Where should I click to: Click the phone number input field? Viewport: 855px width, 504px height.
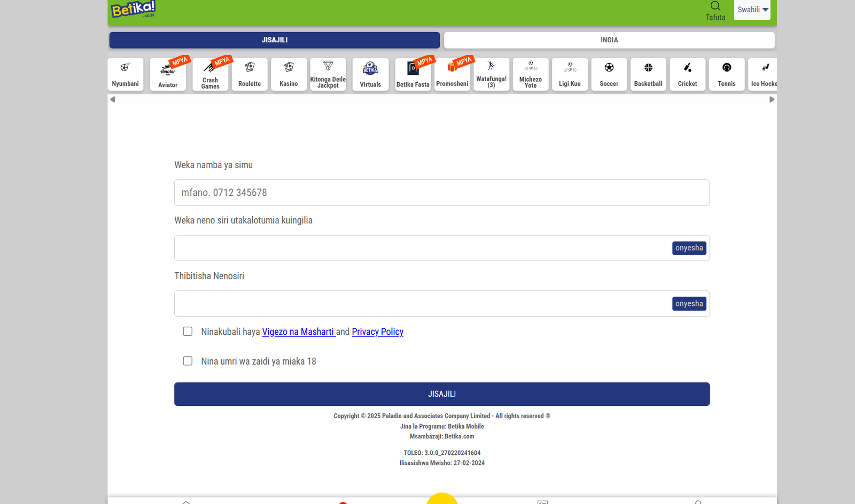441,193
